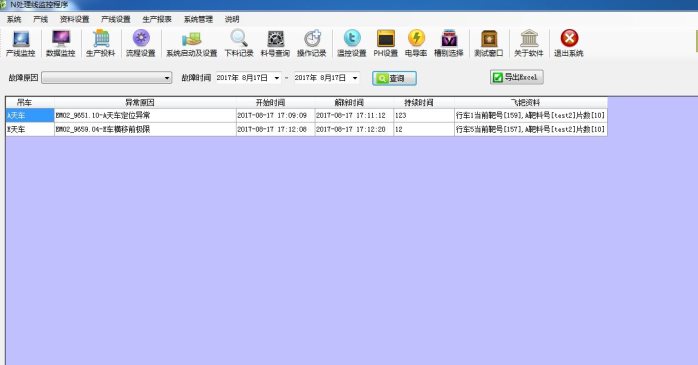This screenshot has width=698, height=365.
Task: Open the start date picker dropdown arrow
Action: coord(276,78)
